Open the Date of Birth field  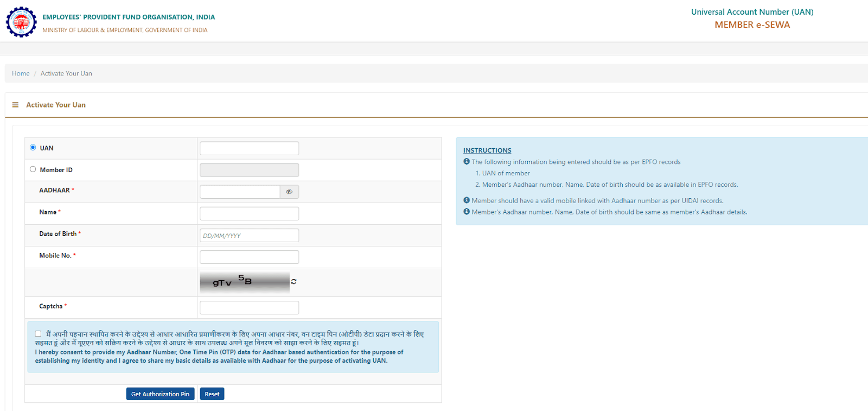pos(249,236)
